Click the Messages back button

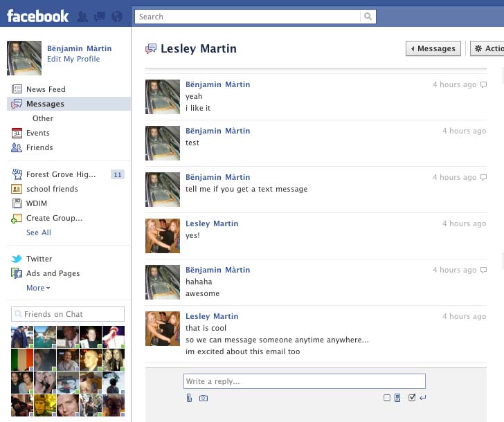(x=433, y=48)
